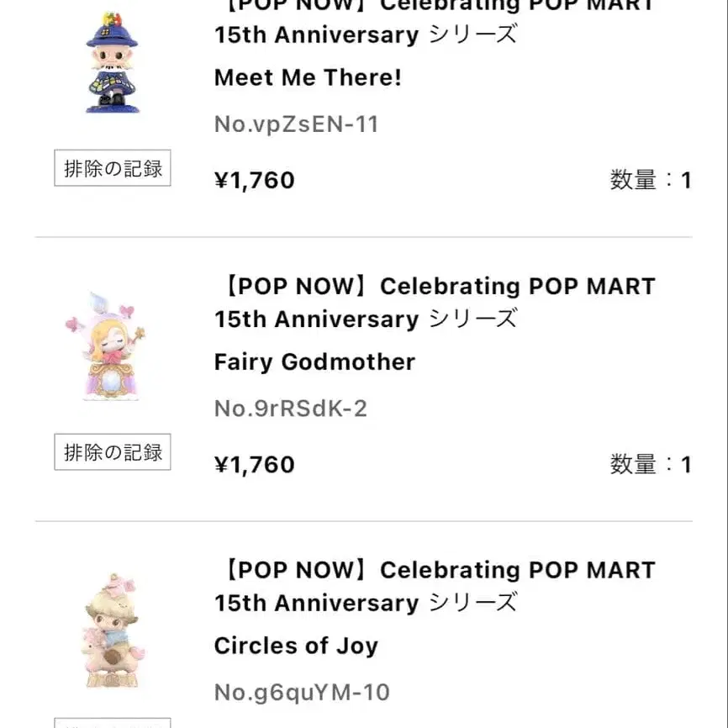This screenshot has width=728, height=728.
Task: Open the Fairy Godmother figure image
Action: 105,346
